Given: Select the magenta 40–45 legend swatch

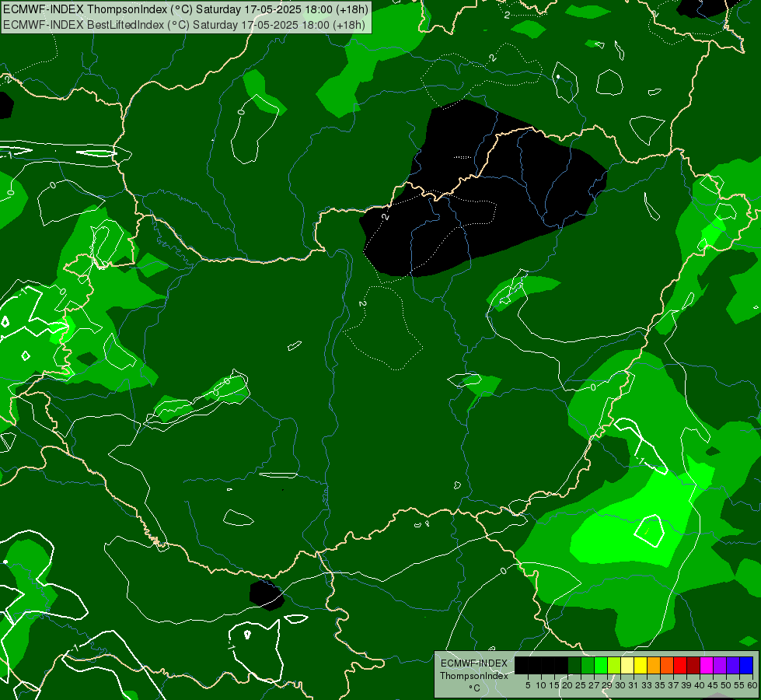Looking at the screenshot, I should click(707, 665).
